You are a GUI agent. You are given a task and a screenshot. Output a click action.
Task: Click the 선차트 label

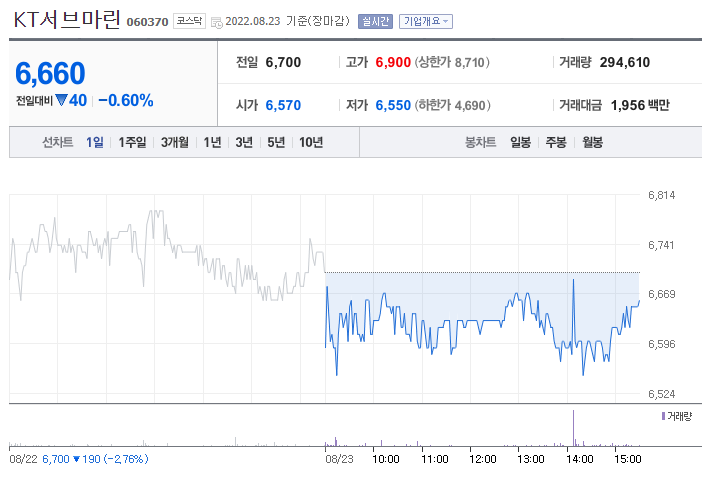point(57,142)
